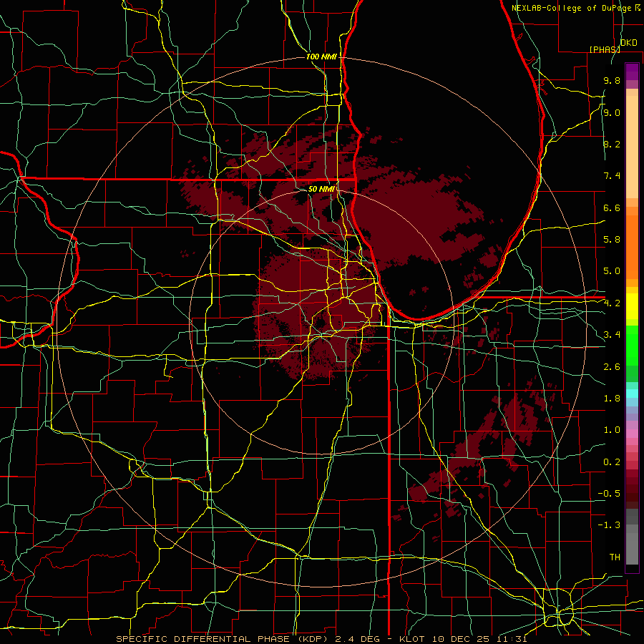Click the 5.0 legend value
The image size is (644, 644).
pyautogui.click(x=612, y=271)
